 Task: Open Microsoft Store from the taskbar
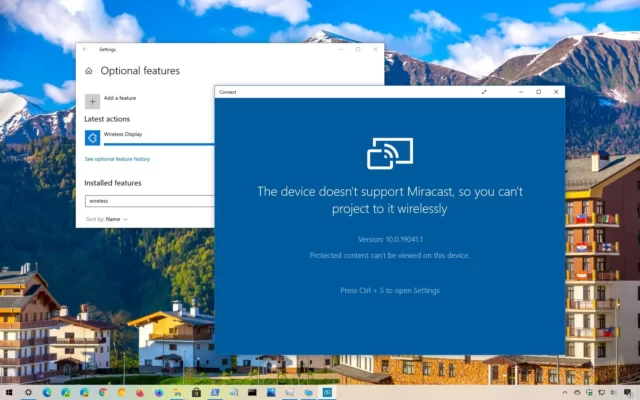196,393
